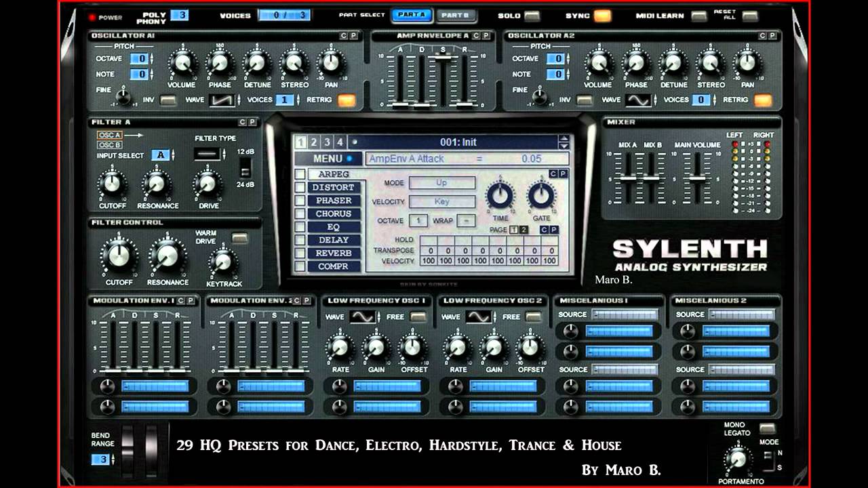Click the Oscillator A1 Phase knob
868x488 pixels.
219,63
